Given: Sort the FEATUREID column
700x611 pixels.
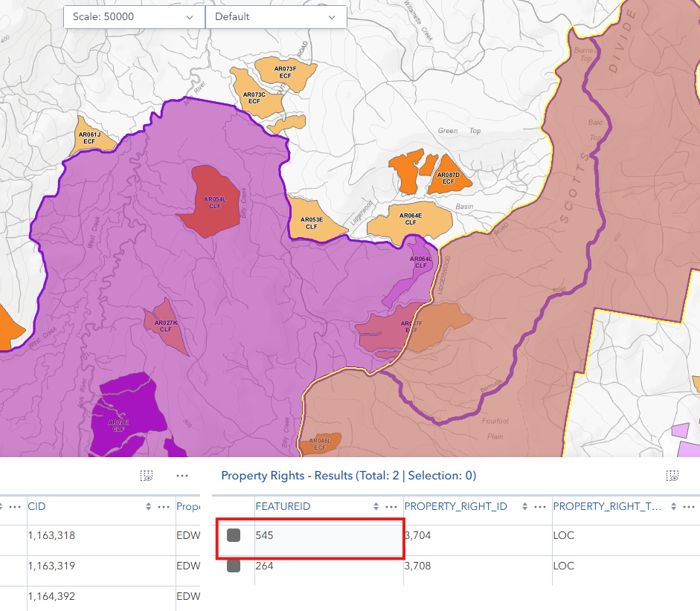Looking at the screenshot, I should (376, 507).
